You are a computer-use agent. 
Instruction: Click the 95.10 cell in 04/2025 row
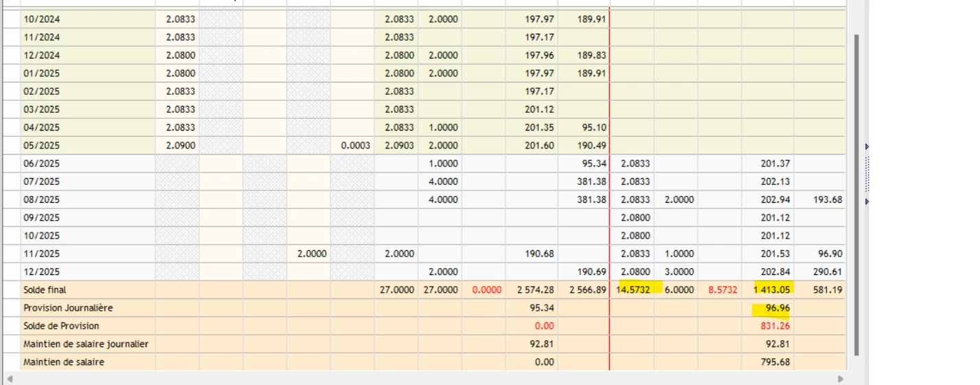(x=584, y=127)
